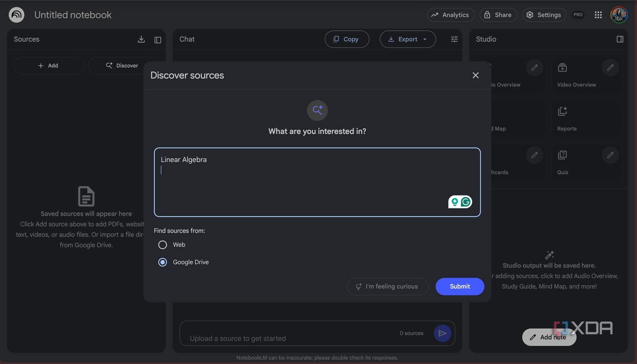Viewport: 637px width, 364px height.
Task: Open Reports in the Studio panel
Action: 567,119
